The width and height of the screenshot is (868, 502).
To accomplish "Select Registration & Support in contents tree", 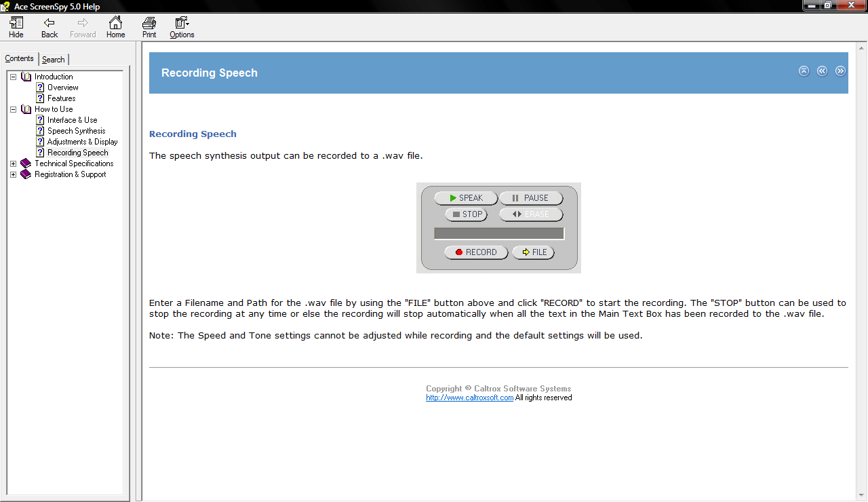I will click(x=71, y=174).
